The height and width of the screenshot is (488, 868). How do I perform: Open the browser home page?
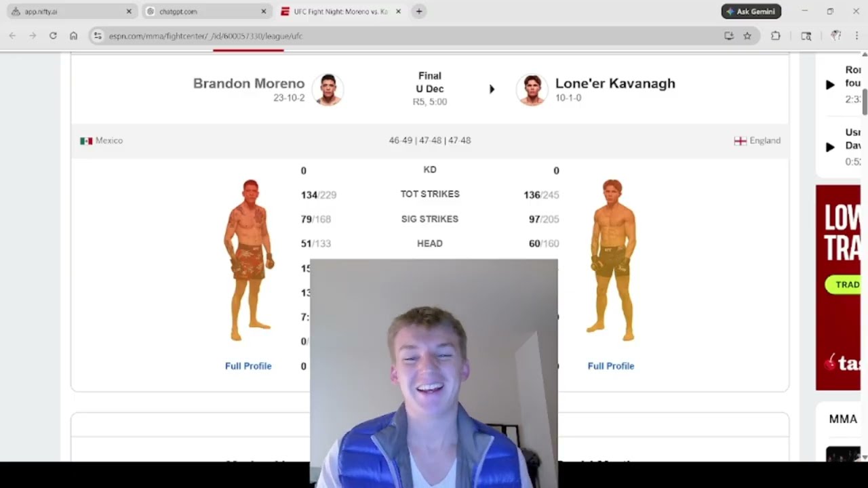(73, 36)
